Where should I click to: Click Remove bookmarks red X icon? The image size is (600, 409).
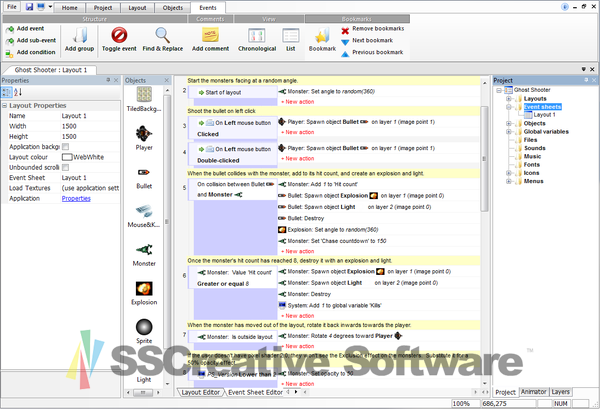[x=345, y=31]
